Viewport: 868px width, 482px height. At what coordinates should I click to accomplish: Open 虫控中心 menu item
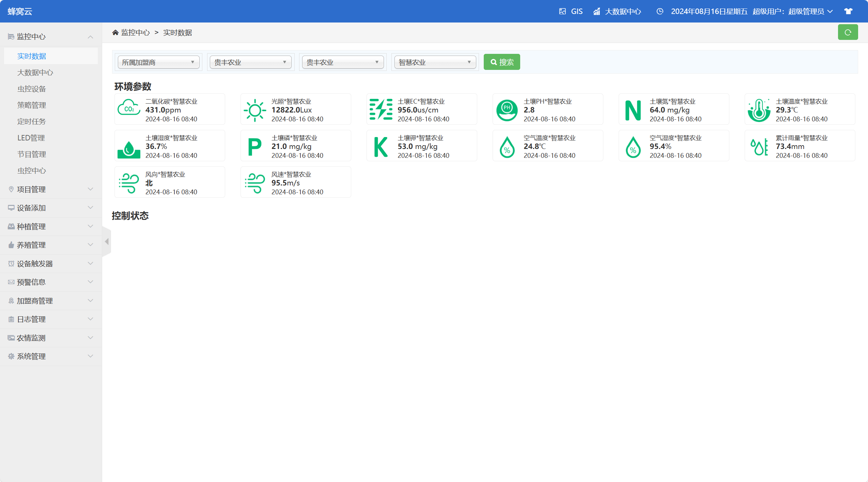coord(51,171)
